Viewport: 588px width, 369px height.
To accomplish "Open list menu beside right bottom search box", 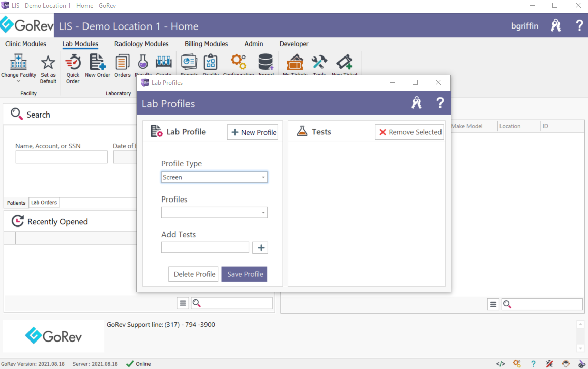I will point(493,304).
